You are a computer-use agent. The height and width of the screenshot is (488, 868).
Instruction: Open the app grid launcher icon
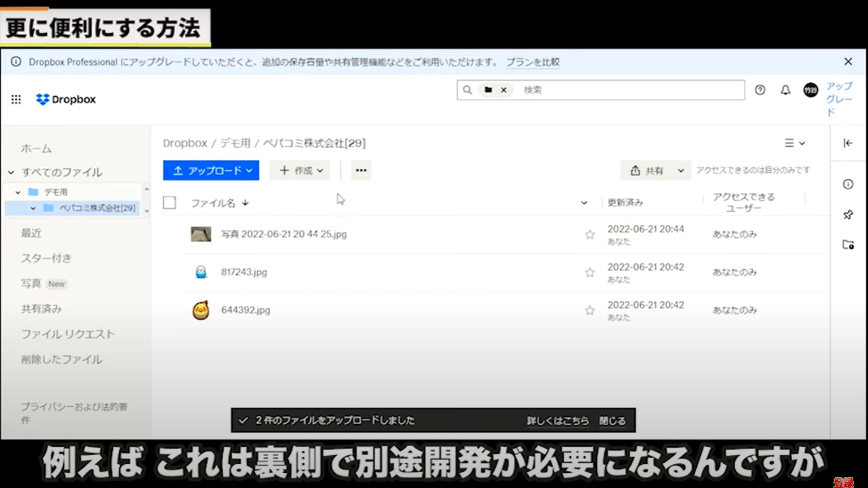(16, 99)
